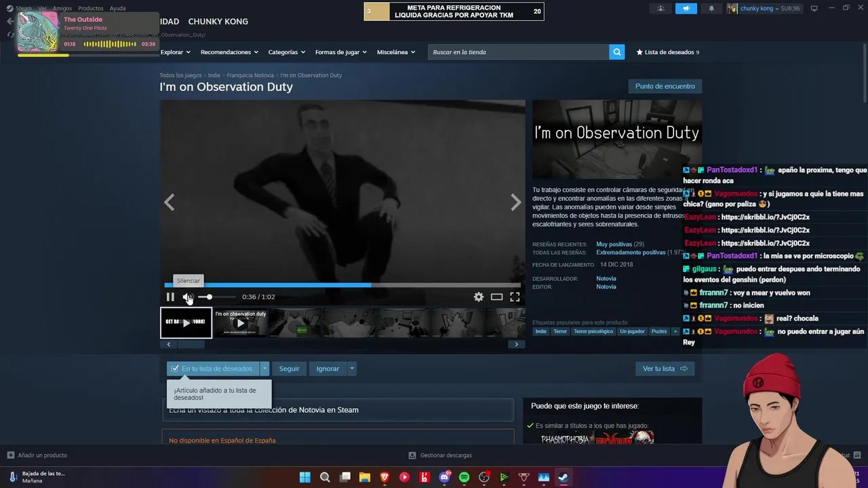Open the Recomendaciones dropdown menu

point(229,52)
